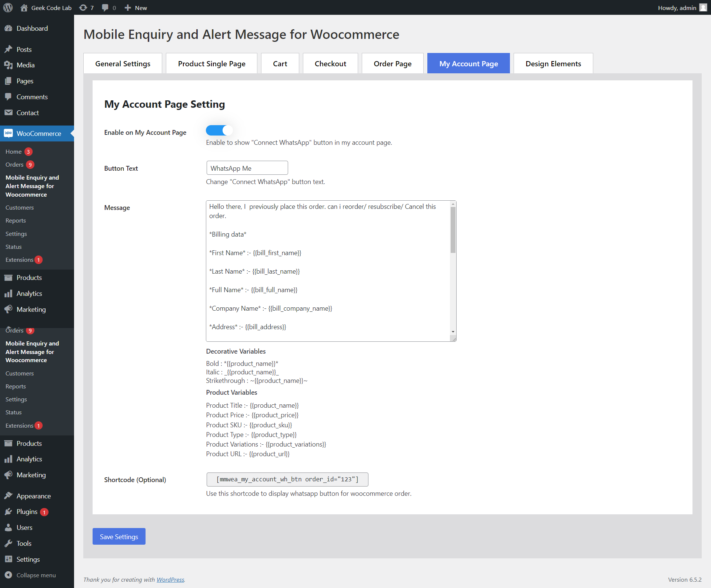Click the '{{bill_first_name}}' line in the message

[x=255, y=253]
